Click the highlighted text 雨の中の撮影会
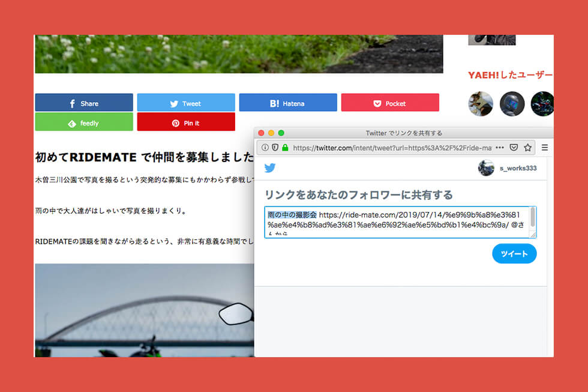Screen dimensions: 588x392 coord(292,214)
